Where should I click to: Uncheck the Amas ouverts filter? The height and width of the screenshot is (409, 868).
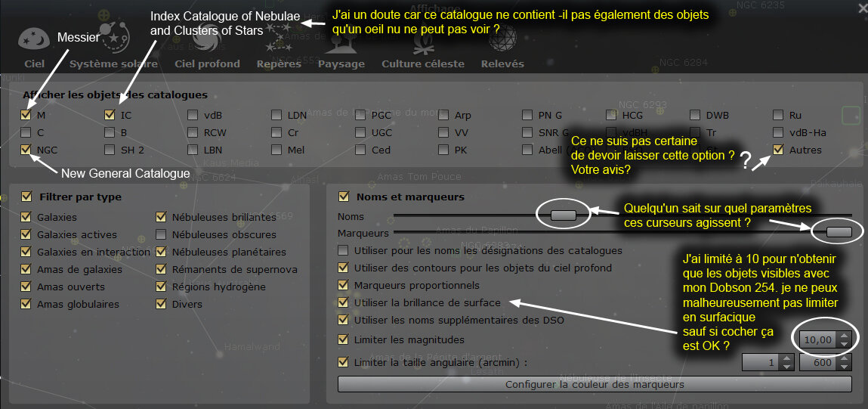(x=26, y=287)
